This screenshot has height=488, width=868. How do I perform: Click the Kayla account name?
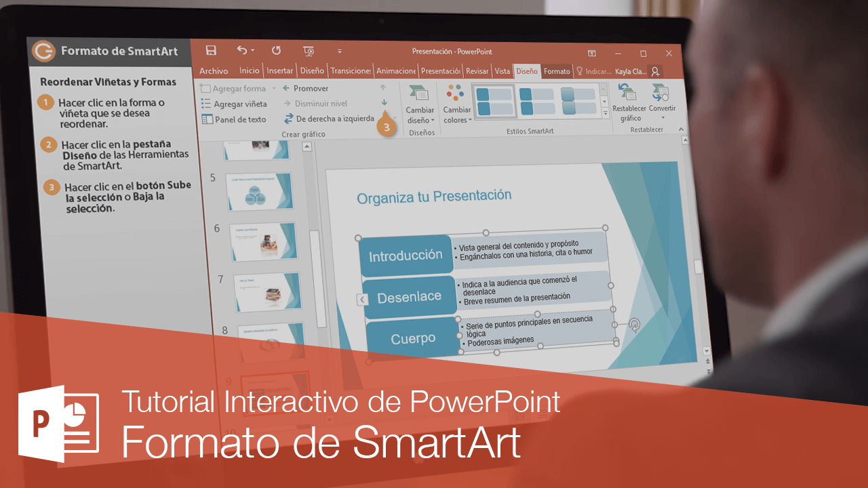[x=631, y=71]
